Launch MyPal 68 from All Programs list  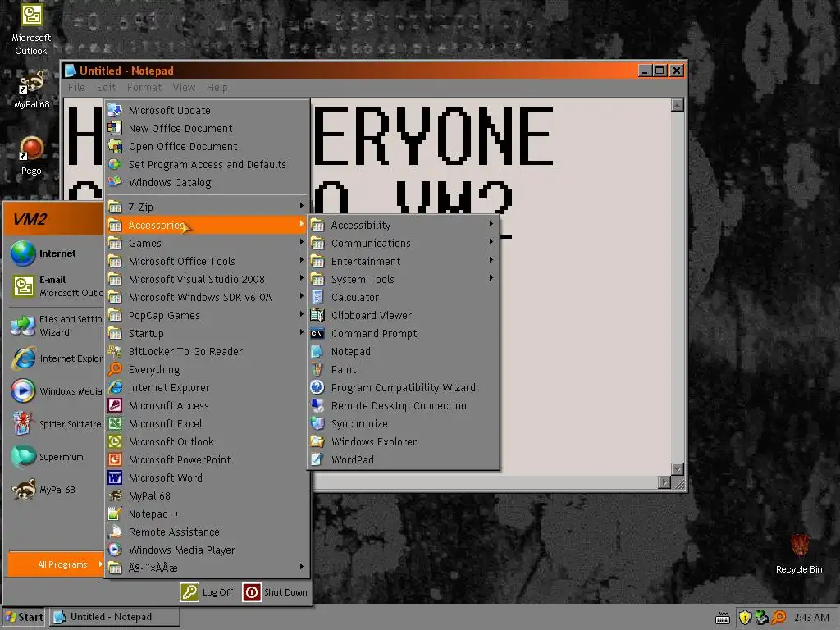(208, 496)
